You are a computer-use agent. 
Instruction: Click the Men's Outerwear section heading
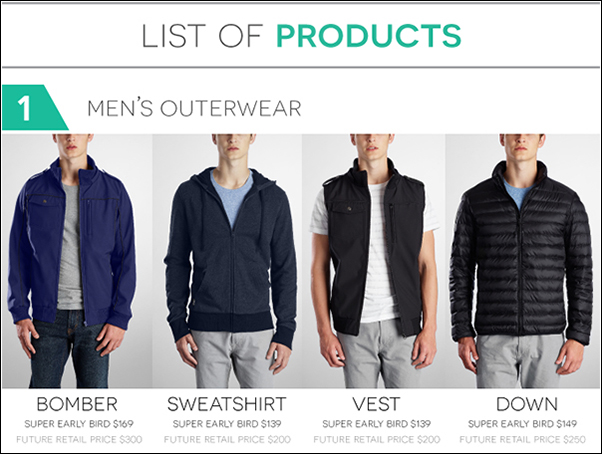coord(194,108)
